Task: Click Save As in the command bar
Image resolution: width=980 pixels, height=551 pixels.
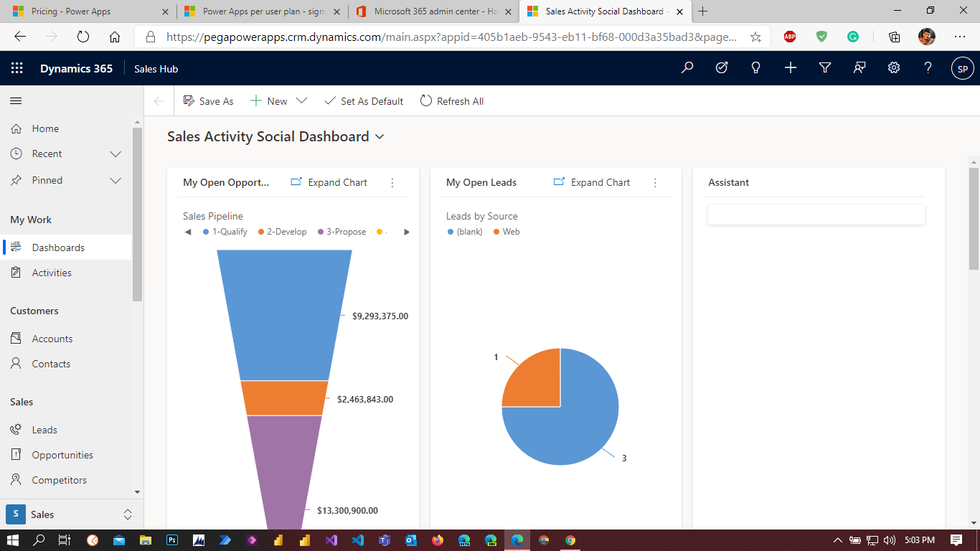Action: (x=209, y=101)
